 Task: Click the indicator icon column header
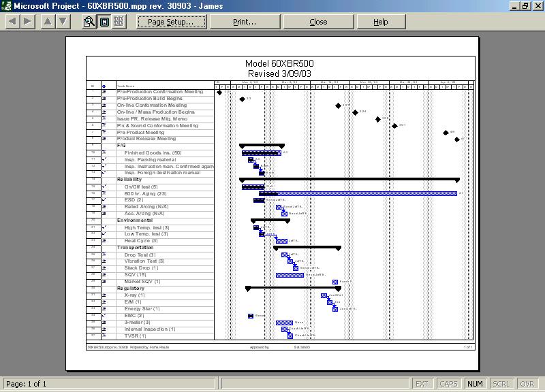point(104,86)
